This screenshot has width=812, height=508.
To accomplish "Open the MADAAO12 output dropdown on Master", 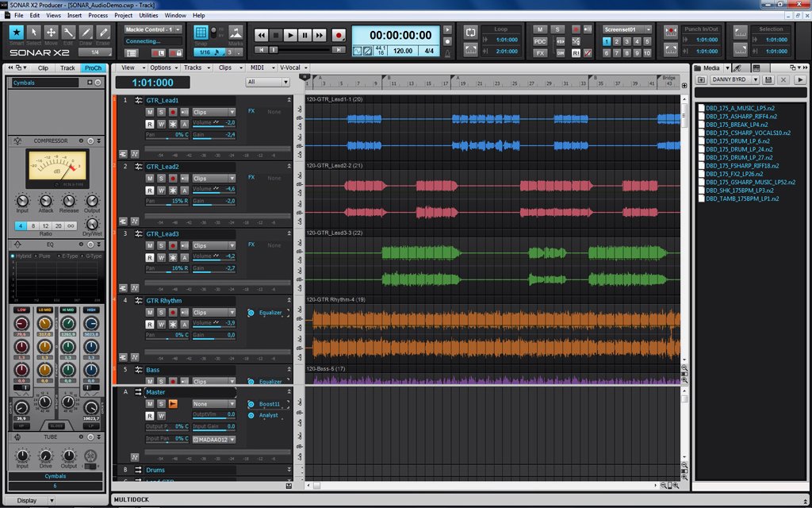I will (214, 440).
